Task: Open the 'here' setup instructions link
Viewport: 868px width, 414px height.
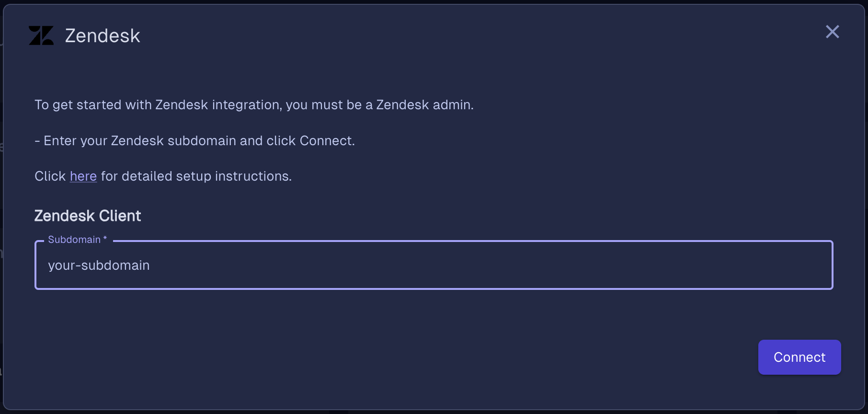Action: click(83, 176)
